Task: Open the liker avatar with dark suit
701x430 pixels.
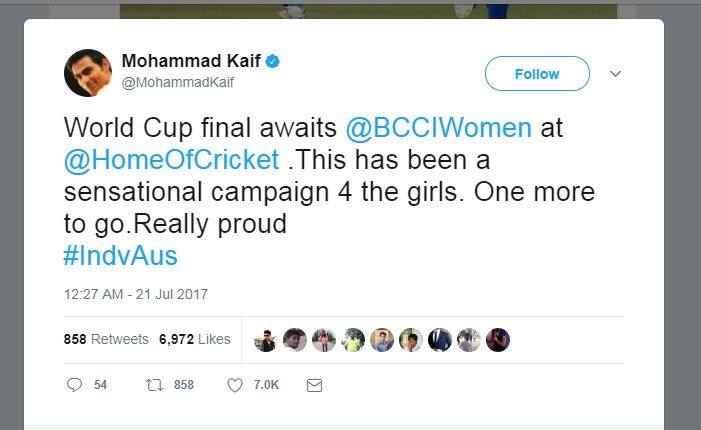Action: pyautogui.click(x=440, y=340)
